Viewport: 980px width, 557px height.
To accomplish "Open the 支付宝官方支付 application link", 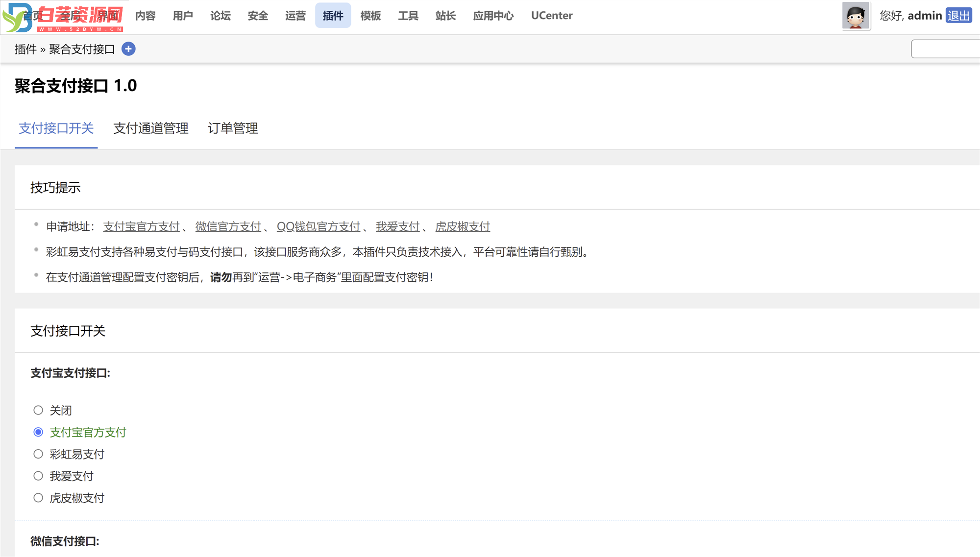I will [142, 226].
